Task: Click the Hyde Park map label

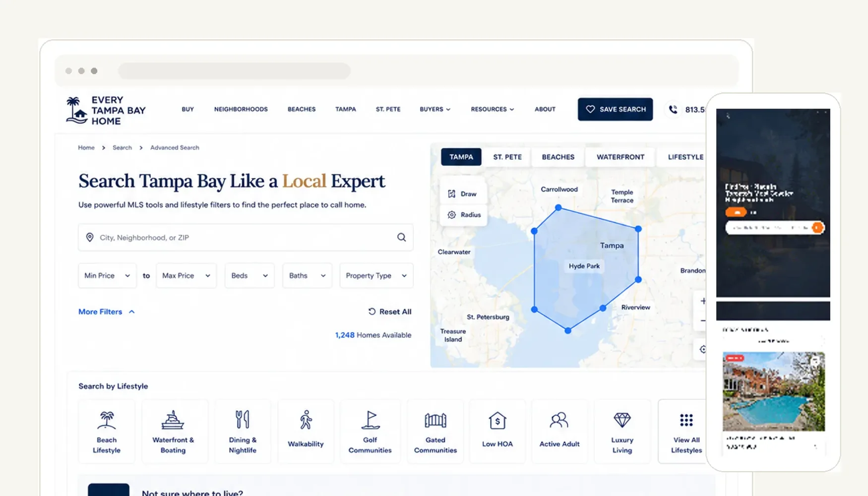Action: pos(584,266)
